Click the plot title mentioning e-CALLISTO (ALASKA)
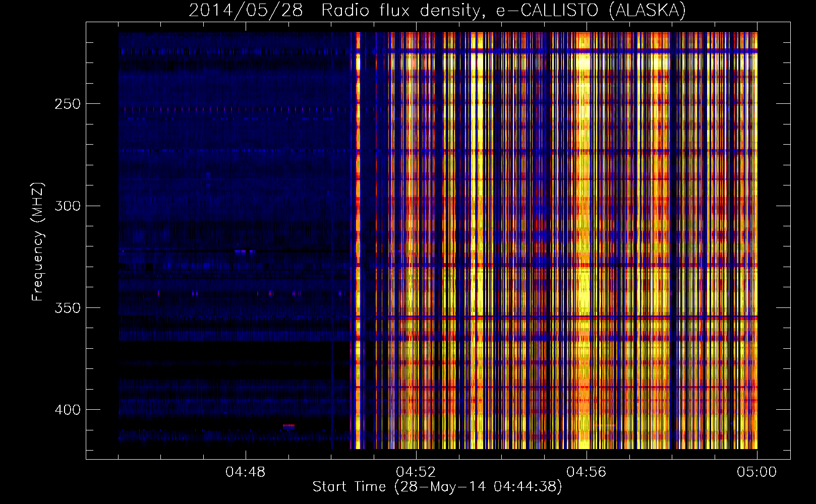Screen dimensions: 816x504 coord(437,10)
